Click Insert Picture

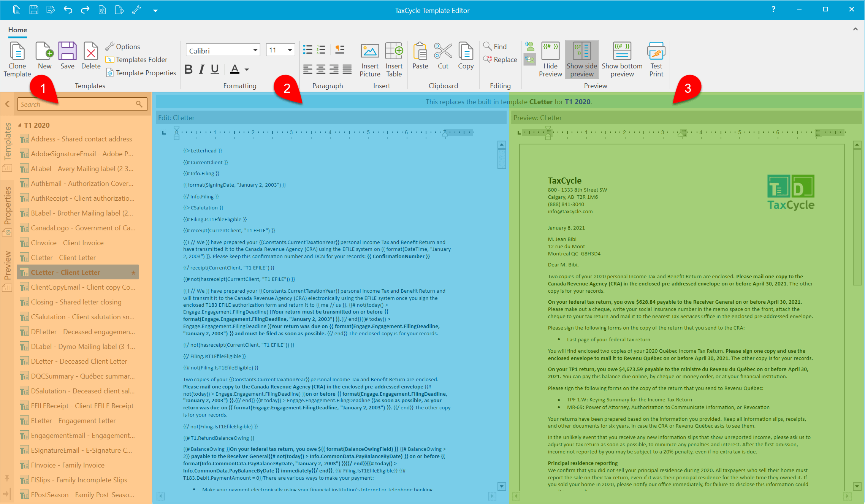tap(370, 60)
